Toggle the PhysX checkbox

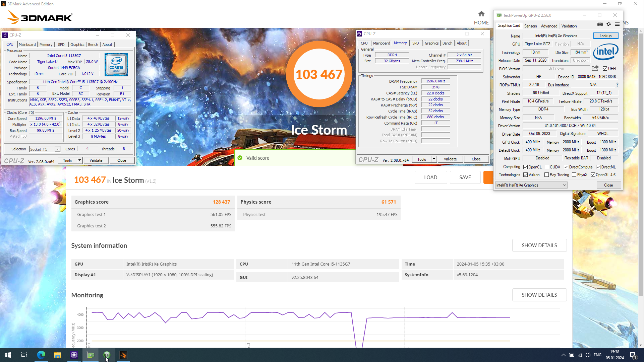point(574,175)
